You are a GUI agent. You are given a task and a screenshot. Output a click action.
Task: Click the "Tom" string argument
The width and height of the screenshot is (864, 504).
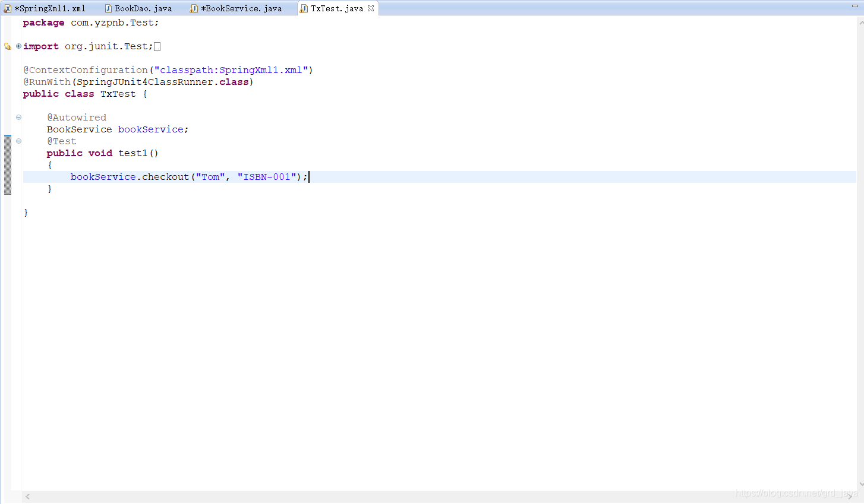(210, 177)
